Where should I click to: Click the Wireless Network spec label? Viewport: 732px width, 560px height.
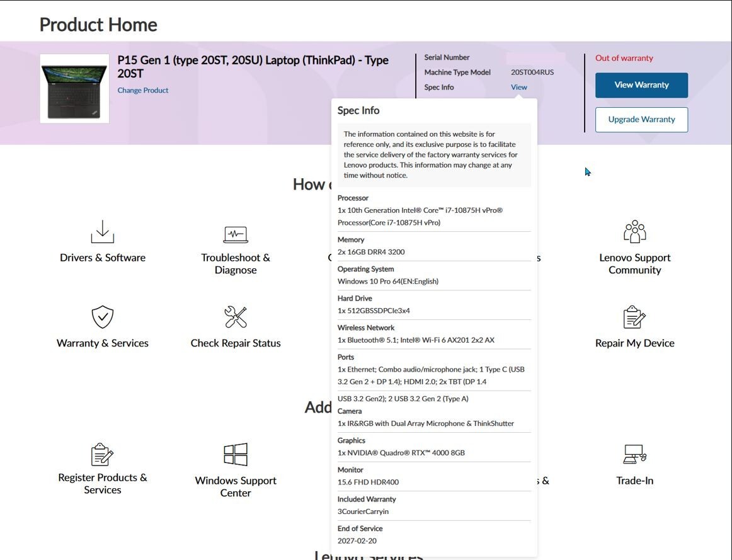[x=366, y=328]
